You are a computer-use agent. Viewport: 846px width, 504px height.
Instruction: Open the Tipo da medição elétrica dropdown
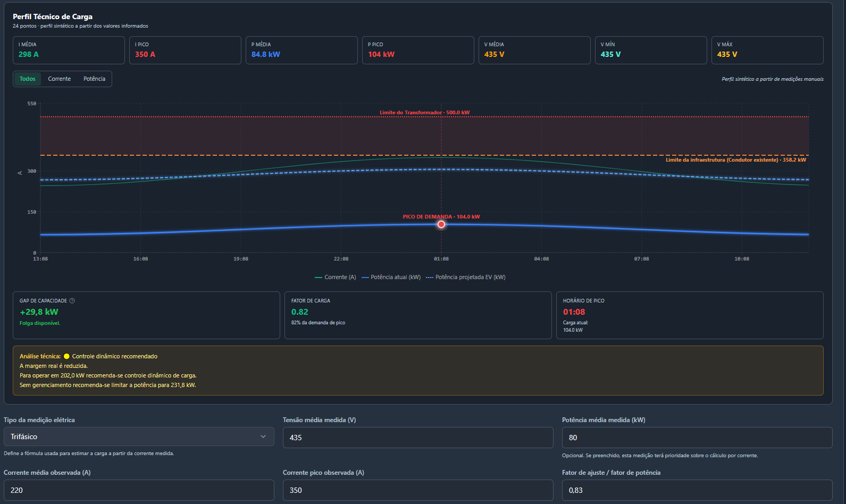click(139, 436)
